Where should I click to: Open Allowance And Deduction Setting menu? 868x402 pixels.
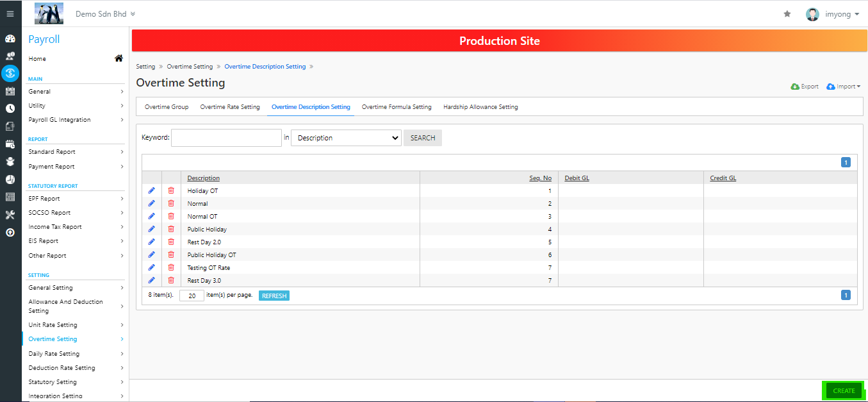click(x=76, y=306)
